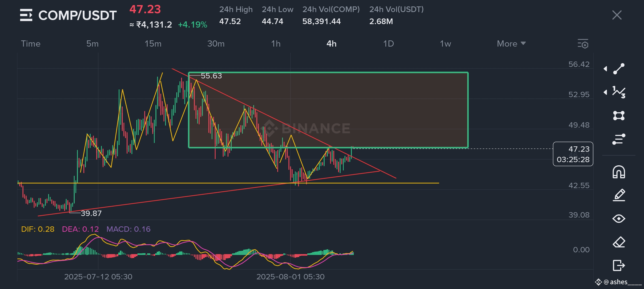Switch to the 1D timeframe
The image size is (644, 289).
(388, 44)
